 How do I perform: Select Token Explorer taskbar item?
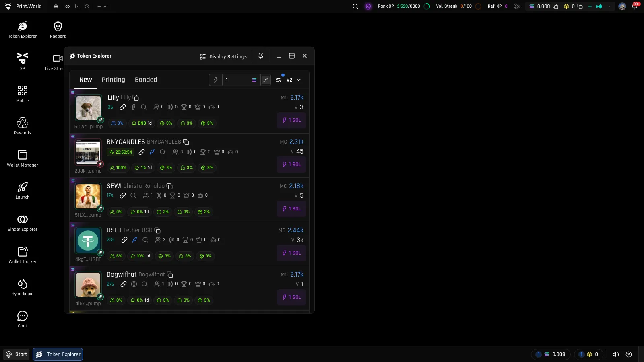58,354
